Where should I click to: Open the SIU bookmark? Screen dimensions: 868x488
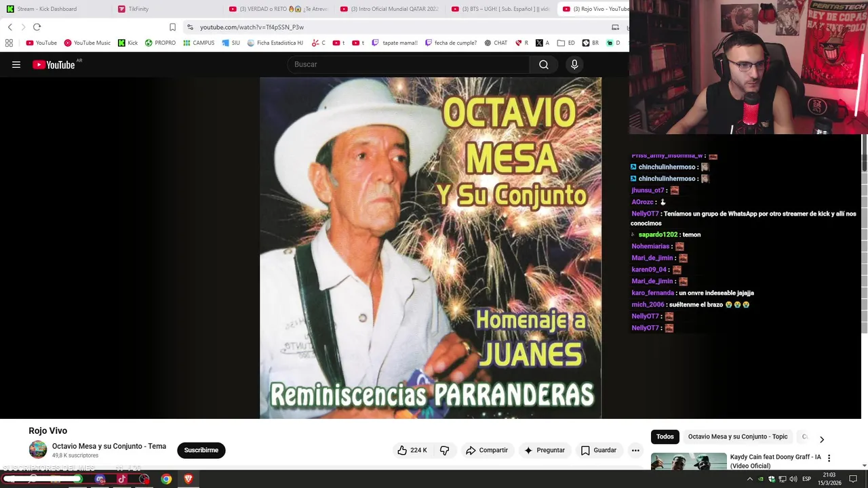coord(231,43)
